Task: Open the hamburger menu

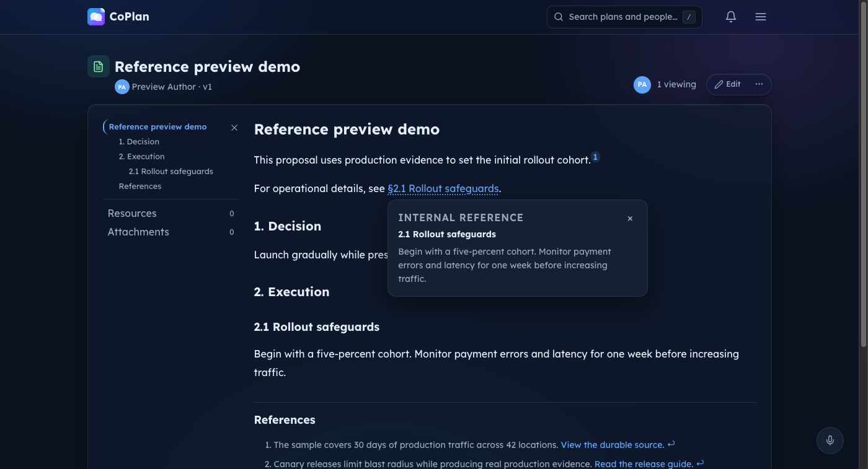Action: click(x=761, y=17)
